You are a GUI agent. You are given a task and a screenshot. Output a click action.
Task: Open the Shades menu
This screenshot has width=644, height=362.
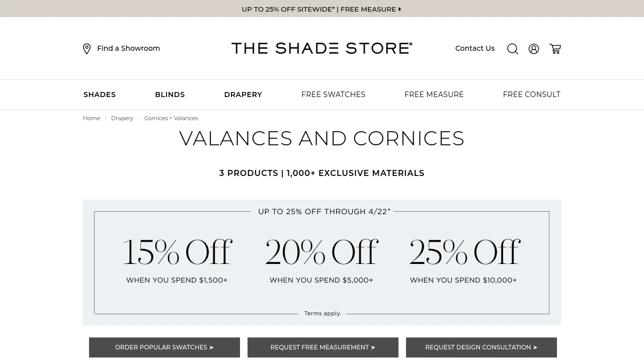click(100, 95)
